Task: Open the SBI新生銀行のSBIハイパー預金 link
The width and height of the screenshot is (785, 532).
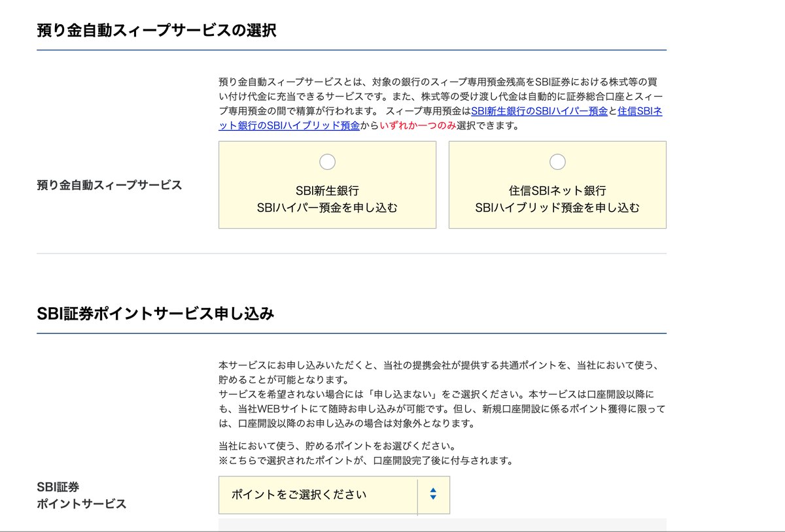Action: pos(540,111)
